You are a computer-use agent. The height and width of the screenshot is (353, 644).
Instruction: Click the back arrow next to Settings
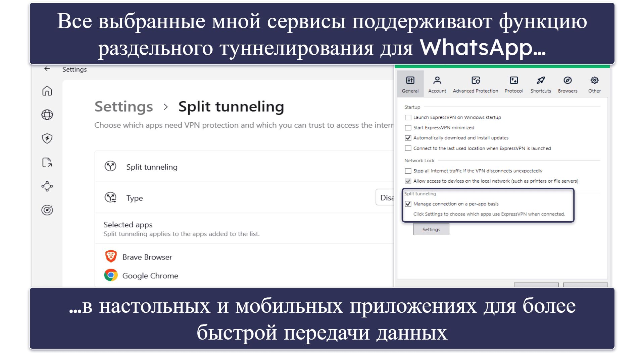coord(47,69)
